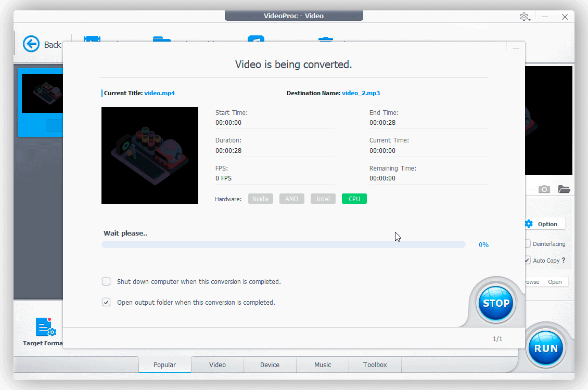Toggle the Auto Copy checkbox
This screenshot has width=588, height=390.
coord(528,261)
